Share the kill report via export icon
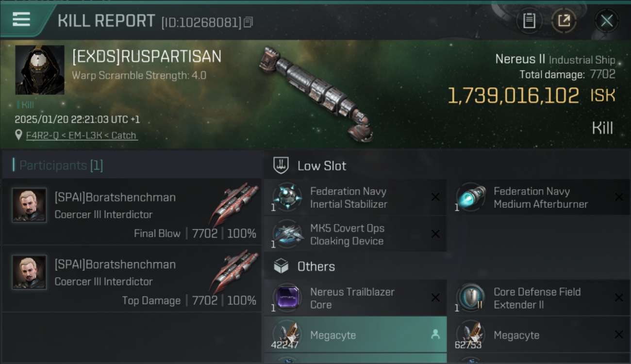Screen dimensions: 631x364 (x=564, y=21)
